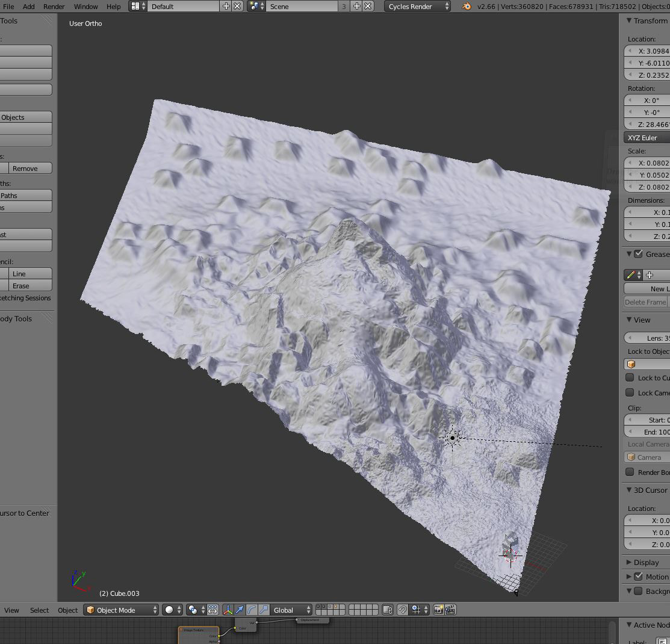Open the Window menu

click(86, 7)
